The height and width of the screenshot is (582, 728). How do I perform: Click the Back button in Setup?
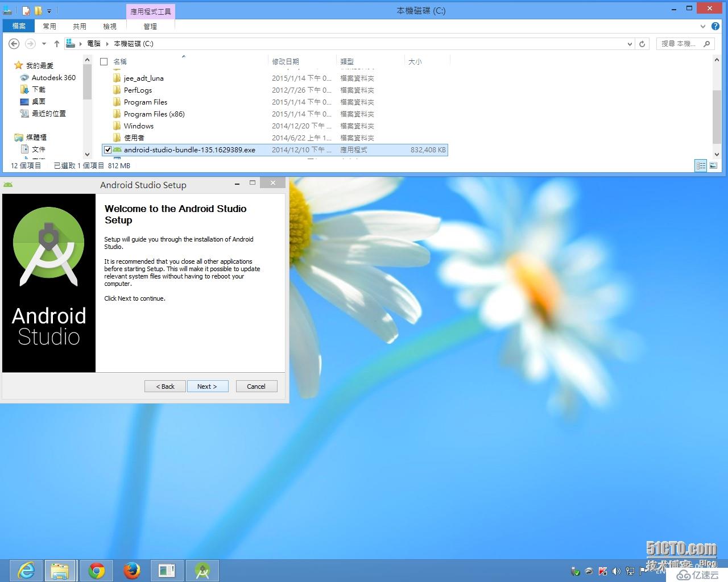(x=166, y=386)
